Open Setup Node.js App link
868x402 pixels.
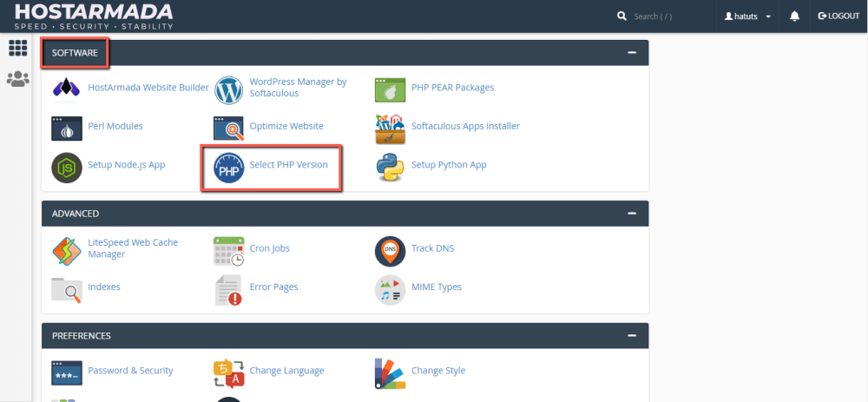tap(126, 165)
